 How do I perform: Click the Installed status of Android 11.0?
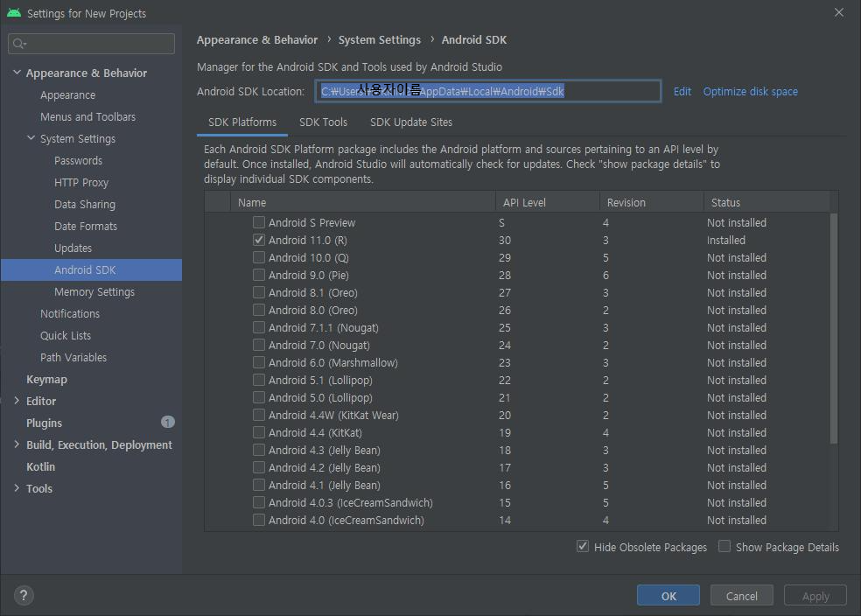point(726,240)
